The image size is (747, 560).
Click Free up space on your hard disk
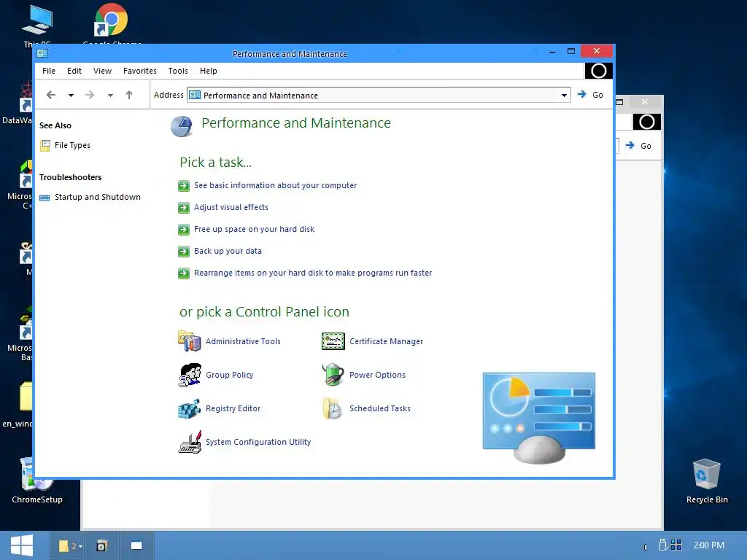point(254,230)
